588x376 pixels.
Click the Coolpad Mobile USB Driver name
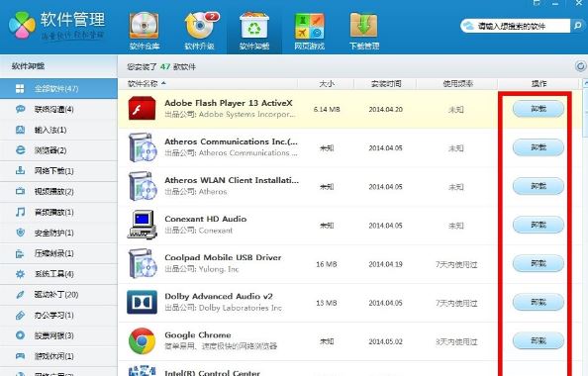pos(223,257)
